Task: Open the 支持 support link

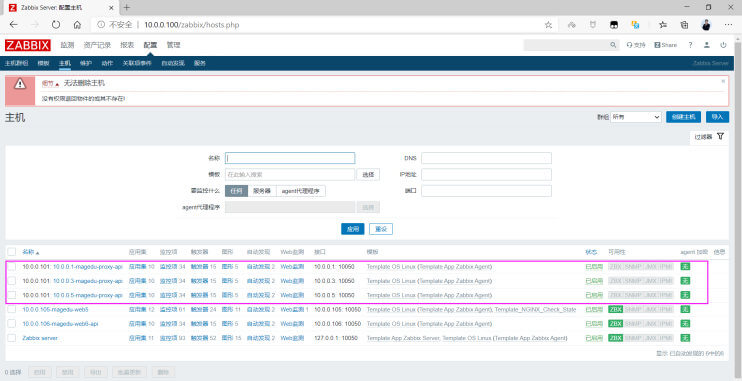Action: coord(636,45)
